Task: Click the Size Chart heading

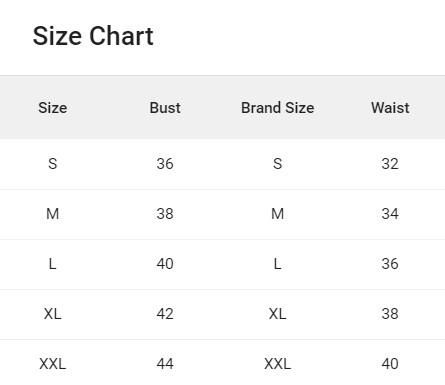Action: [93, 36]
